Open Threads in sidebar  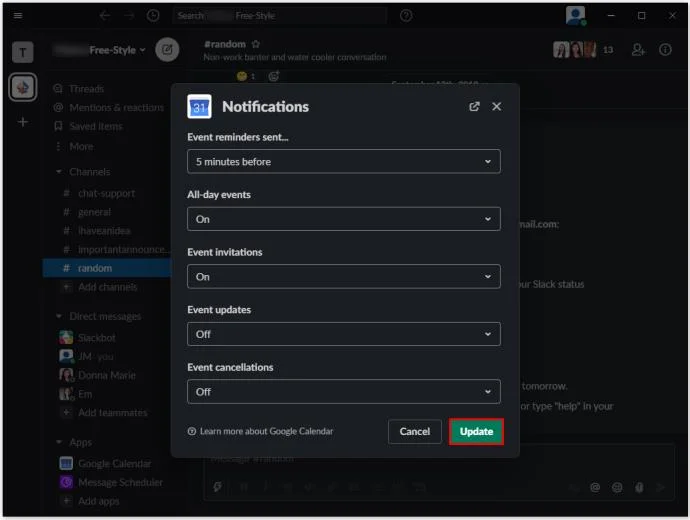click(86, 89)
